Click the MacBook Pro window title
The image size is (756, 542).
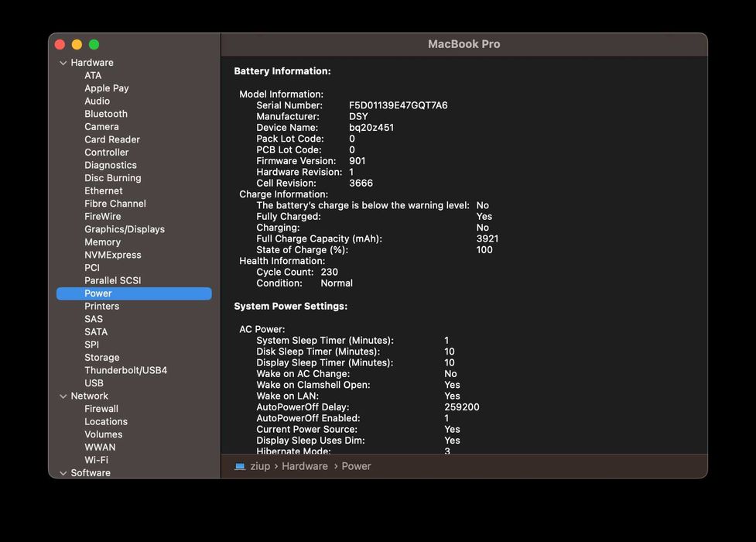(464, 44)
